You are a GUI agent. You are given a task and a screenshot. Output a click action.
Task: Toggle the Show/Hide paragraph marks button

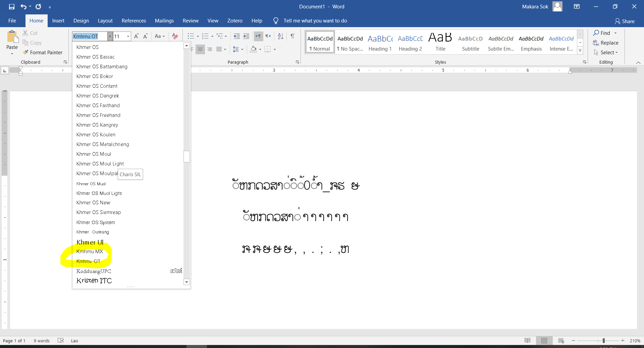tap(292, 36)
